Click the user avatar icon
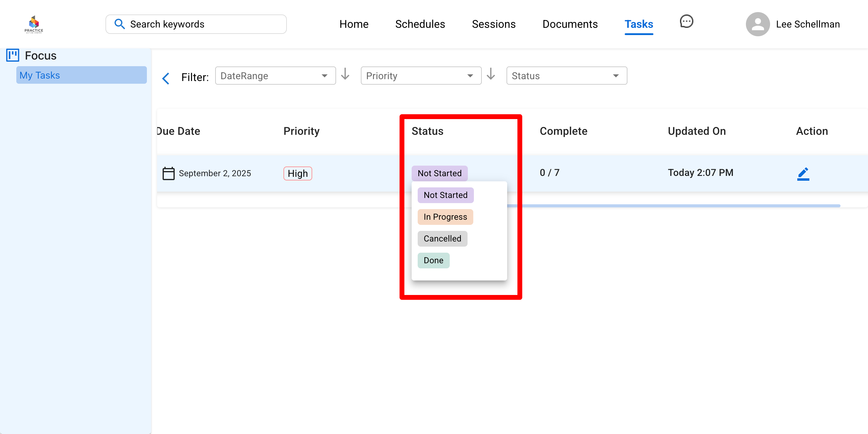Screen dimensions: 868x434 tap(757, 24)
